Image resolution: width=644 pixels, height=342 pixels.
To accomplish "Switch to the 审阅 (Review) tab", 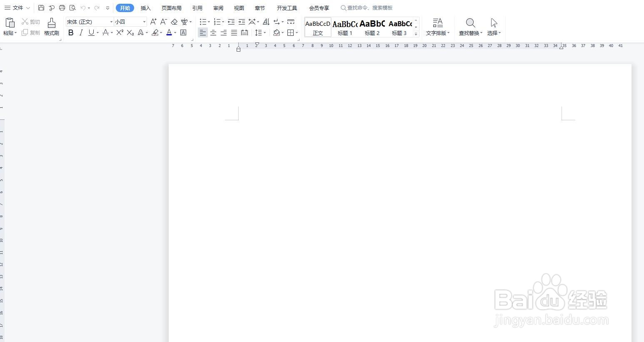I will pos(218,8).
